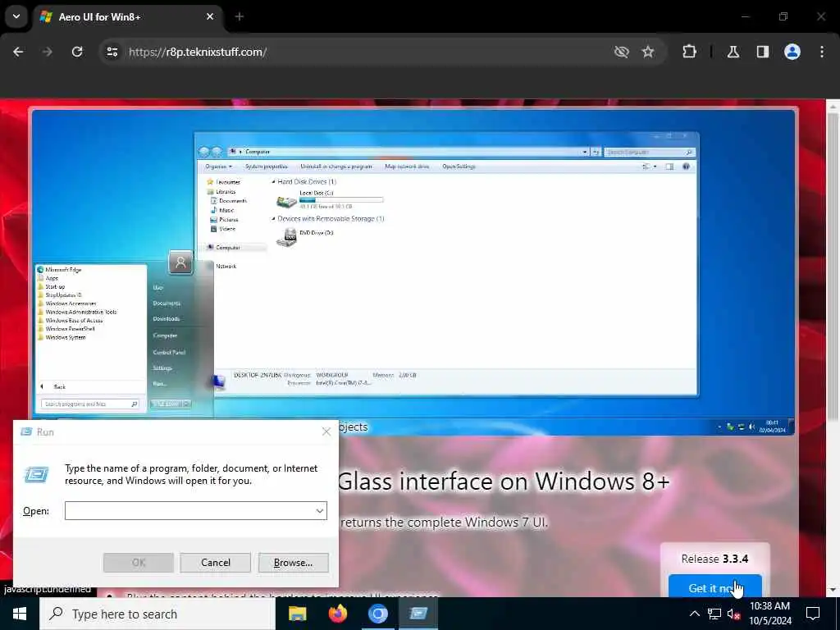Click the Chromium taskbar icon
Viewport: 840px width, 630px height.
(x=377, y=614)
